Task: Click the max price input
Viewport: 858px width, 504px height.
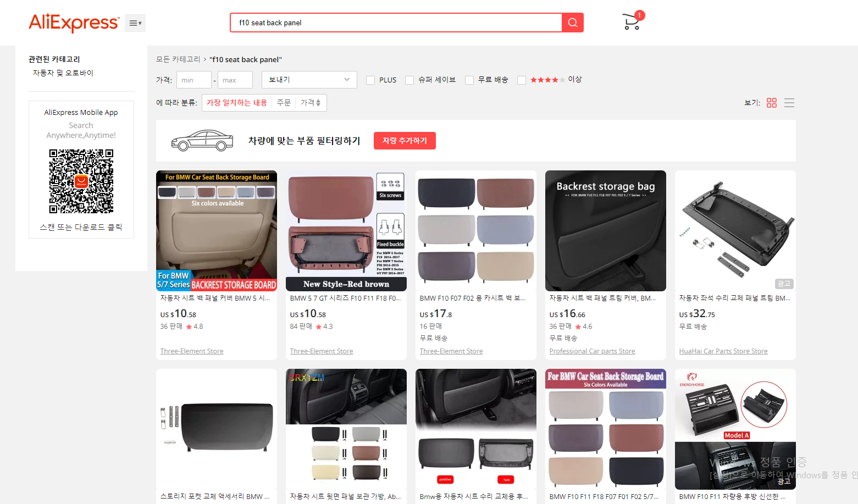Action: pos(235,80)
